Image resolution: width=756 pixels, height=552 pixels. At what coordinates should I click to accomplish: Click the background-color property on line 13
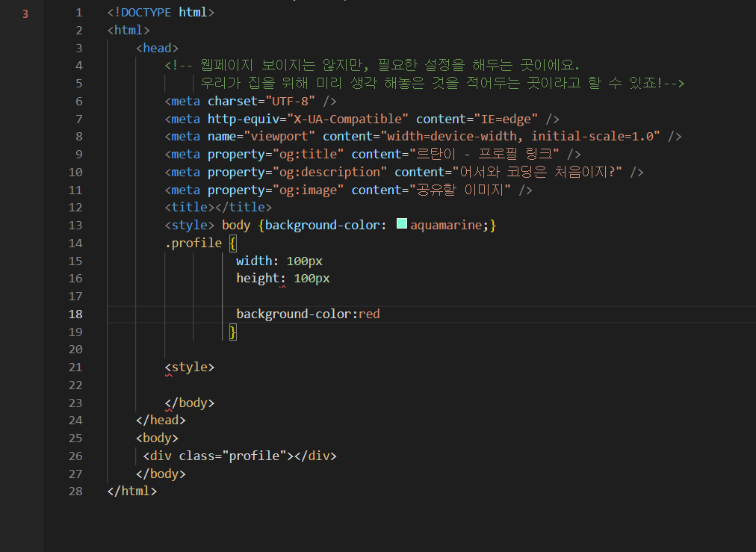(323, 225)
